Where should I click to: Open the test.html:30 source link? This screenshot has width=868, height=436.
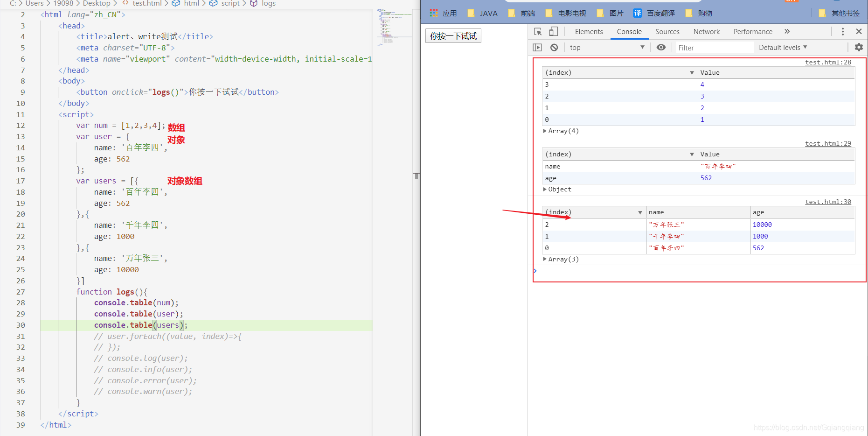tap(828, 202)
